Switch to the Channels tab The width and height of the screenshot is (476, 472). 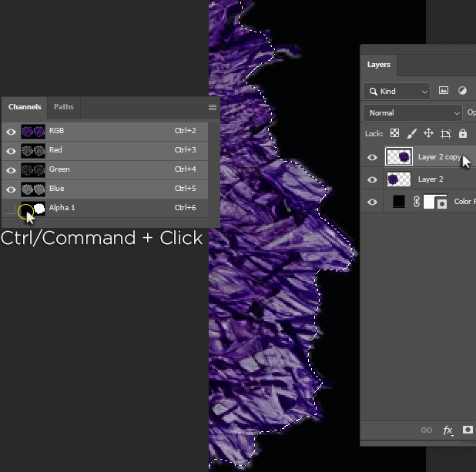(25, 107)
